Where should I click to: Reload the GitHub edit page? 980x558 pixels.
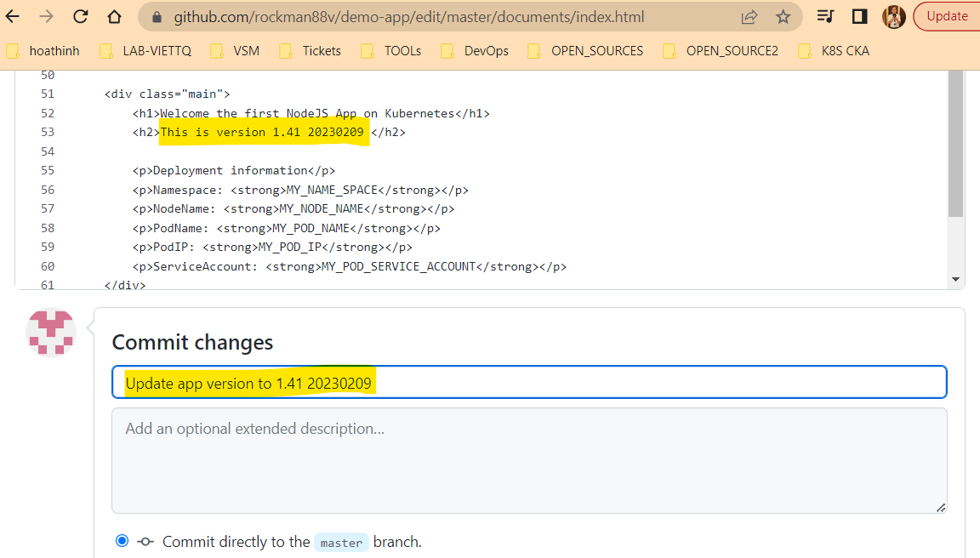(x=81, y=16)
